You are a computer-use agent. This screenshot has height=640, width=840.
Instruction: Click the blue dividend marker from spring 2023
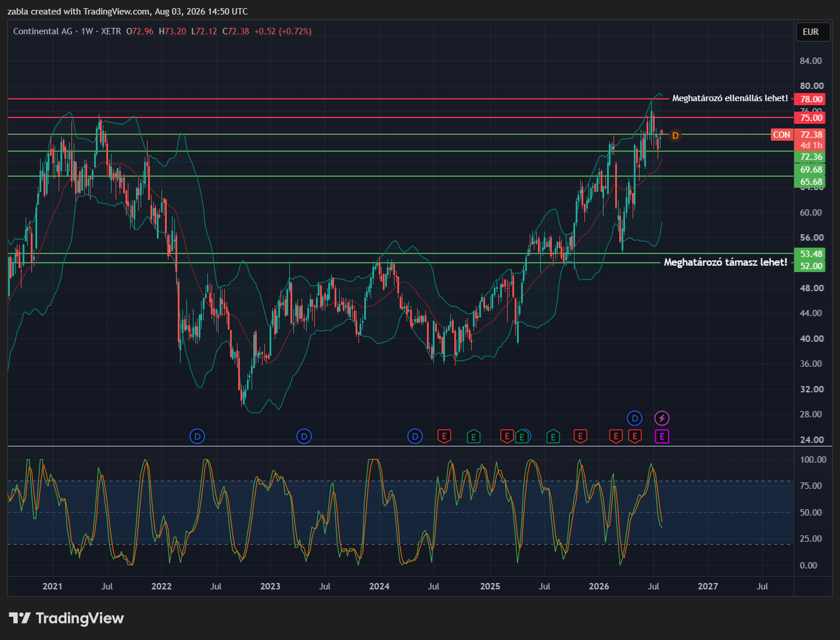[x=304, y=436]
